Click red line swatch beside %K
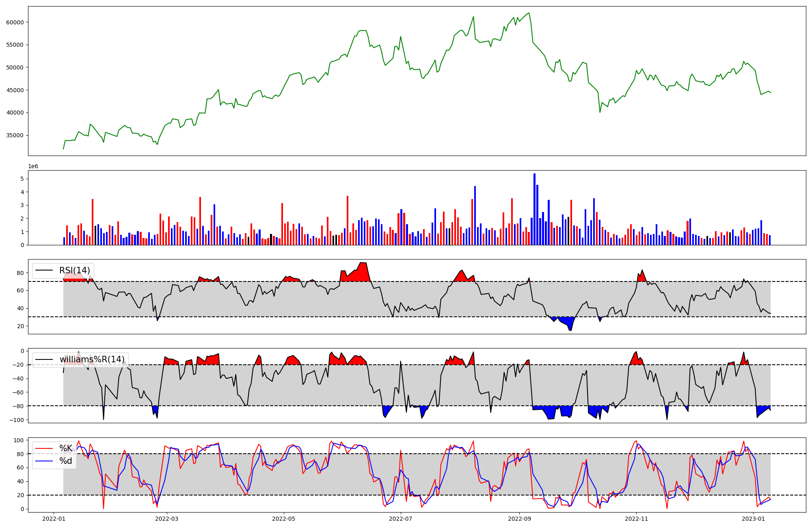 tap(44, 448)
